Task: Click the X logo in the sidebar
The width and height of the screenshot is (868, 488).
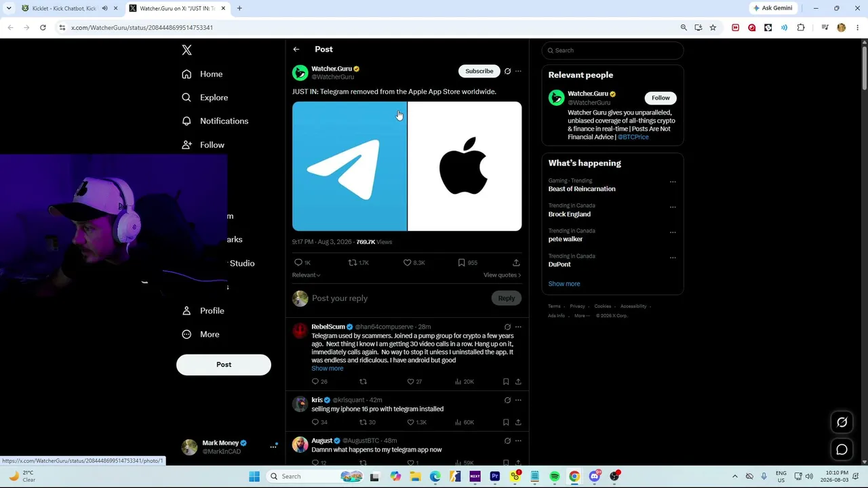Action: tap(187, 50)
